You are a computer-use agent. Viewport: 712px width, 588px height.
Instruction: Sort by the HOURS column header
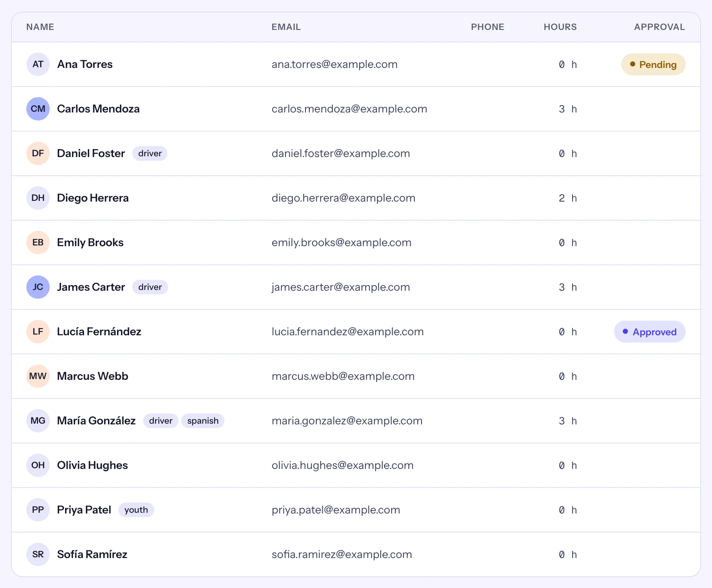coord(560,27)
